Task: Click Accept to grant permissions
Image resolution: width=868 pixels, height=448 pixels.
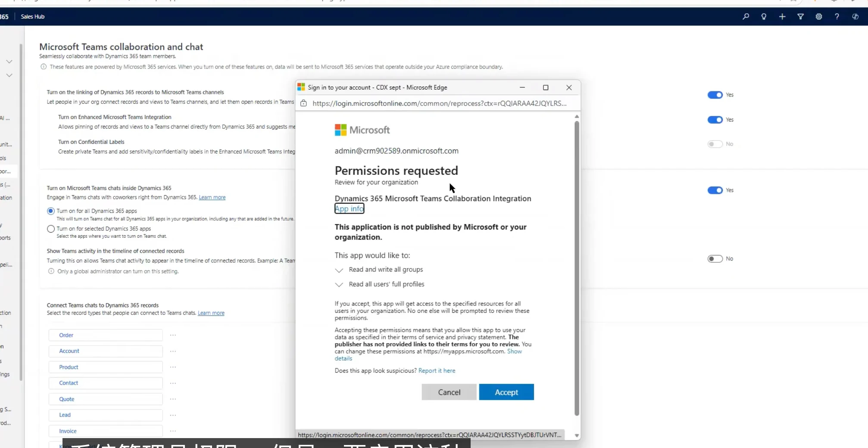Action: point(506,392)
